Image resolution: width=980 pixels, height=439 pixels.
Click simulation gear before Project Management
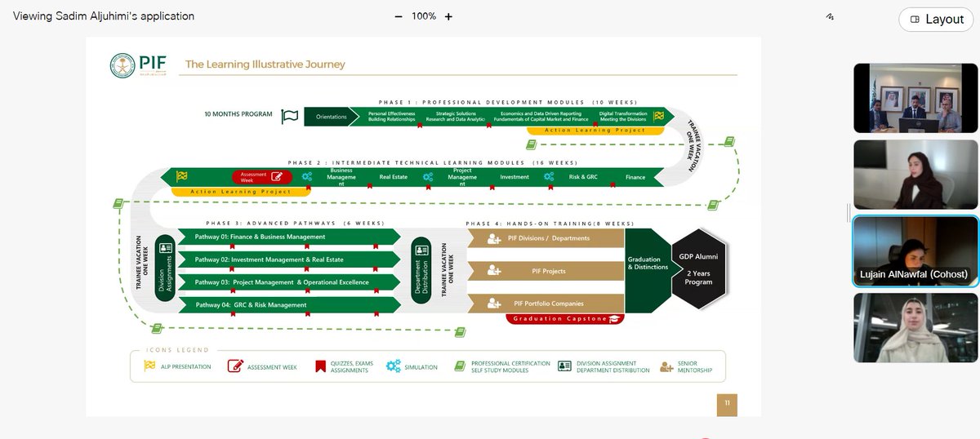click(x=427, y=176)
